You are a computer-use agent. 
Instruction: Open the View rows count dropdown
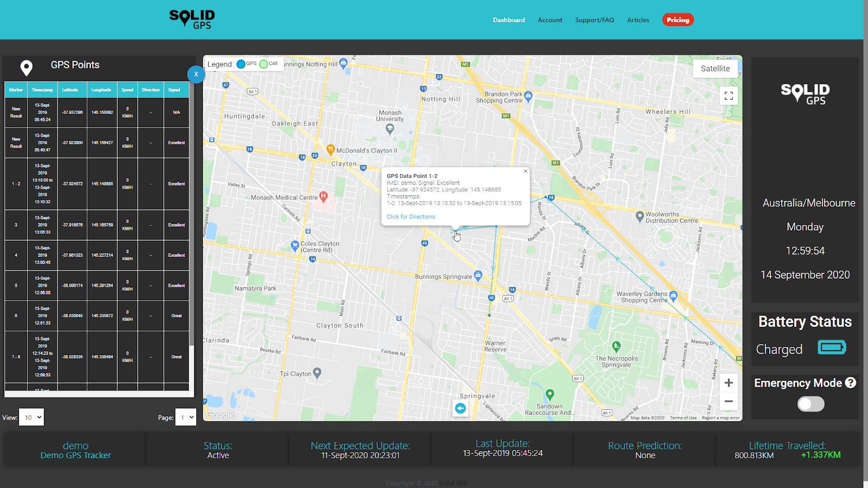(x=31, y=418)
